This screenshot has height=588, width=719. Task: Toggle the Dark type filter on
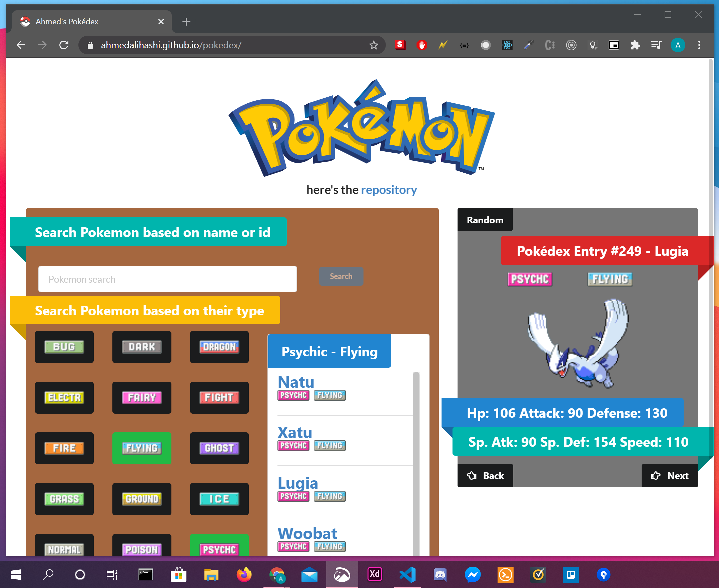pyautogui.click(x=142, y=347)
